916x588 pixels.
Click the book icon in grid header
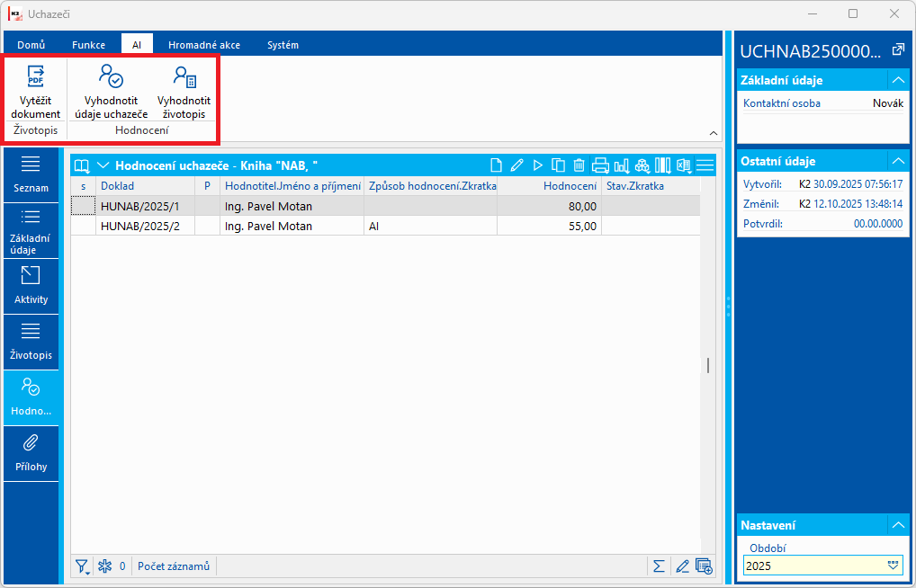82,165
